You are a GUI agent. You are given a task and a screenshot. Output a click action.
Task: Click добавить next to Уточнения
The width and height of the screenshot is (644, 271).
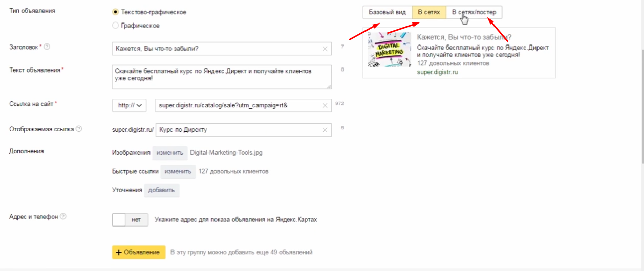[x=162, y=190]
